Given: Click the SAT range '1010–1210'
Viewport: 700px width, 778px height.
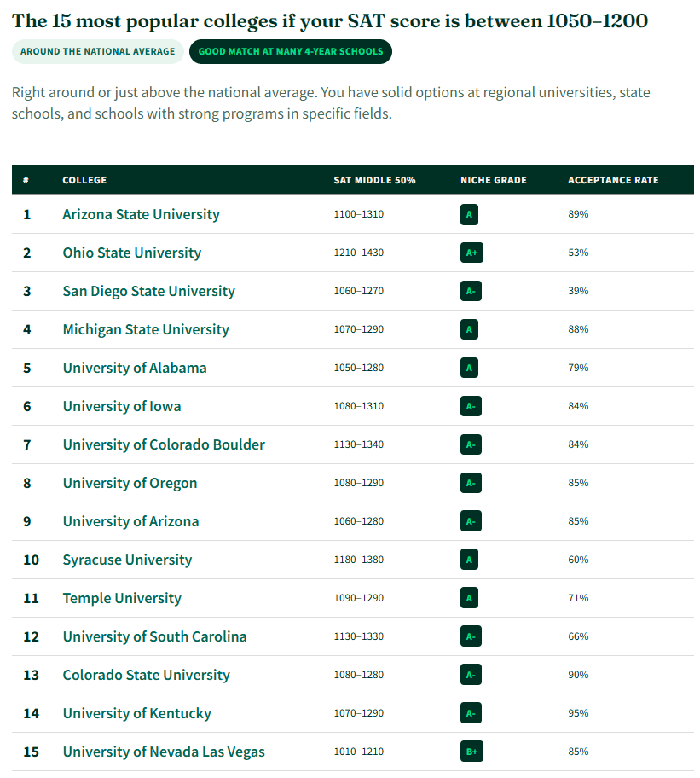Looking at the screenshot, I should [358, 752].
